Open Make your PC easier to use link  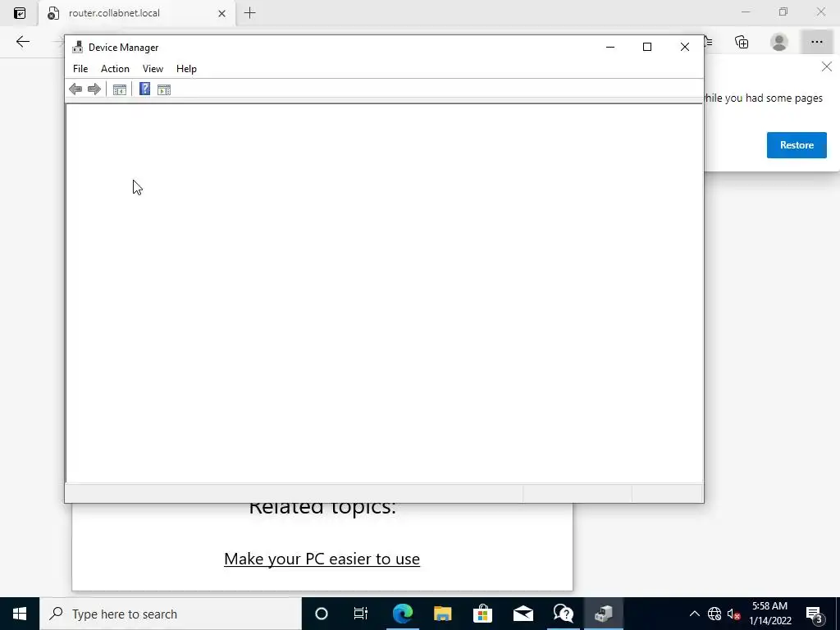click(322, 559)
